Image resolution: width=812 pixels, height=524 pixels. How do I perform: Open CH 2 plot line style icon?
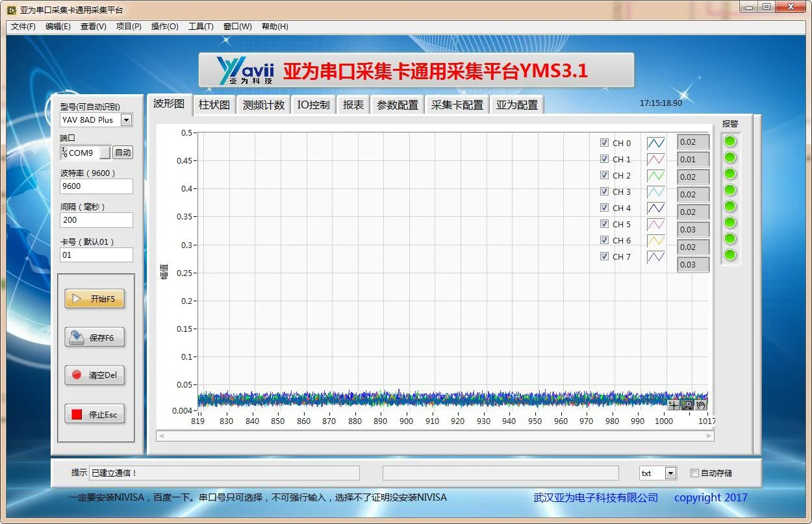coord(656,175)
